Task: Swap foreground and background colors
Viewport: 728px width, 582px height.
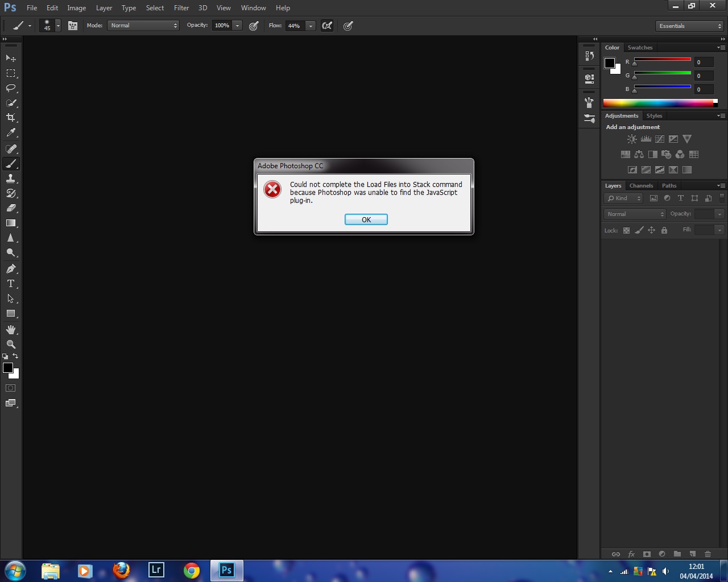Action: pos(15,356)
